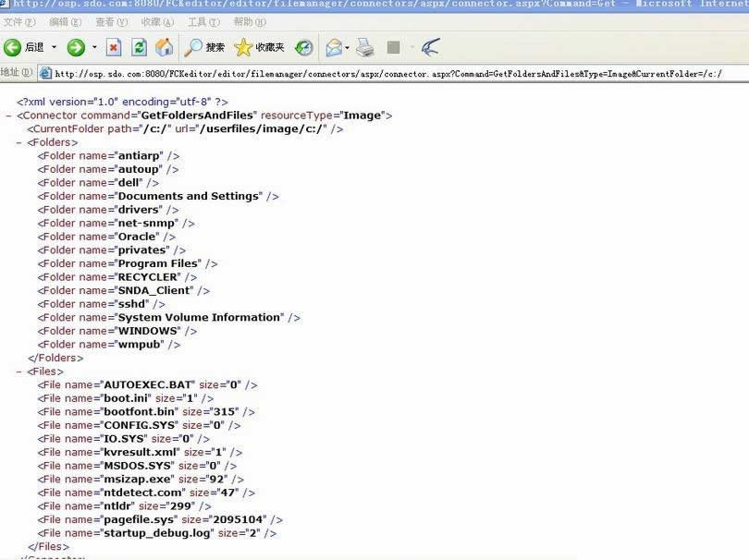This screenshot has height=560, width=749.
Task: Open History clock icon
Action: [x=304, y=47]
